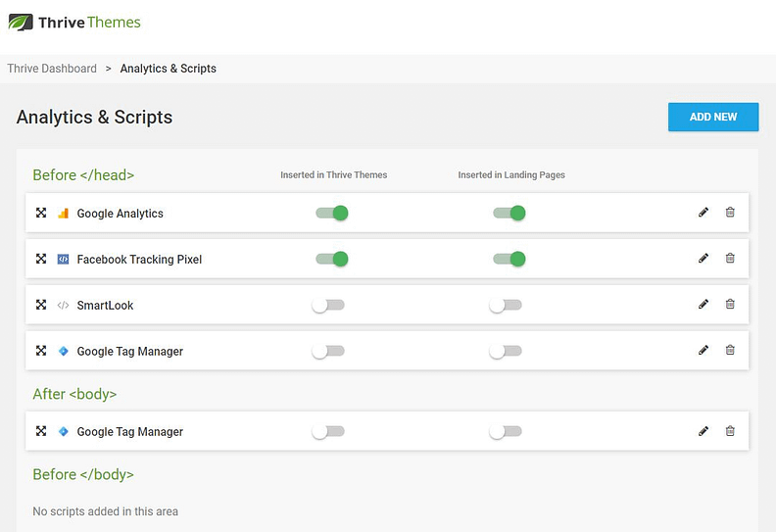Click the orange Google Analytics bar-chart icon
This screenshot has width=776, height=532.
(x=64, y=214)
